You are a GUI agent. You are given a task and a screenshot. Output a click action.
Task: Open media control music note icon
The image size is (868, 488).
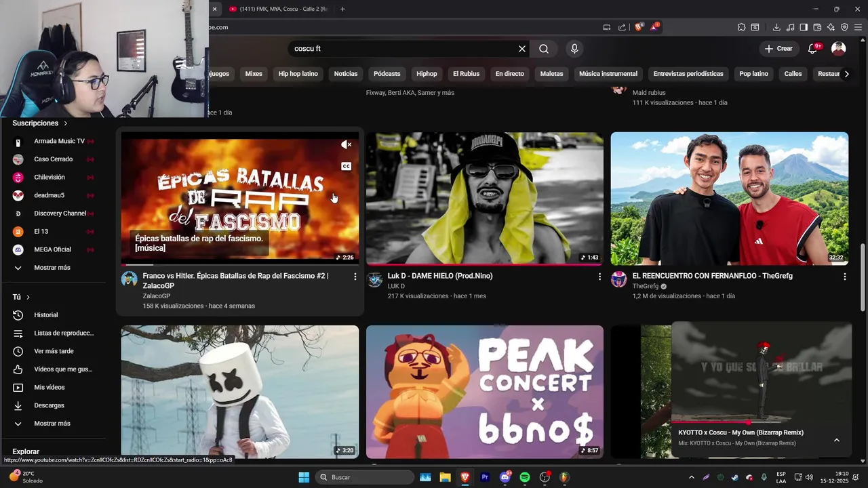pos(790,27)
